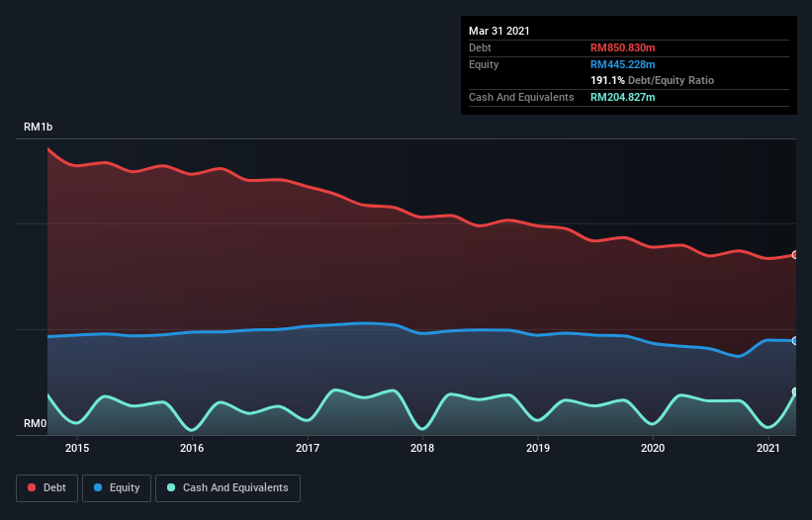Click the 2018 x-axis label

[x=422, y=448]
